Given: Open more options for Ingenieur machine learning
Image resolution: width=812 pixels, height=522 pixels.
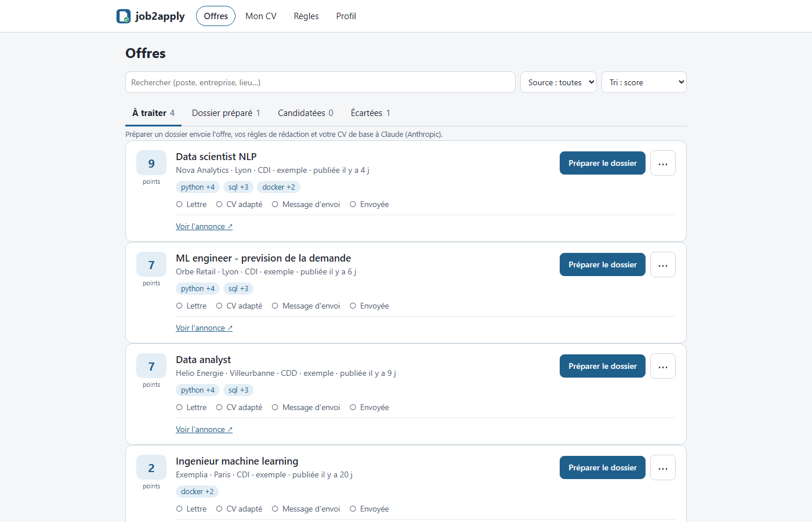Looking at the screenshot, I should (x=663, y=468).
